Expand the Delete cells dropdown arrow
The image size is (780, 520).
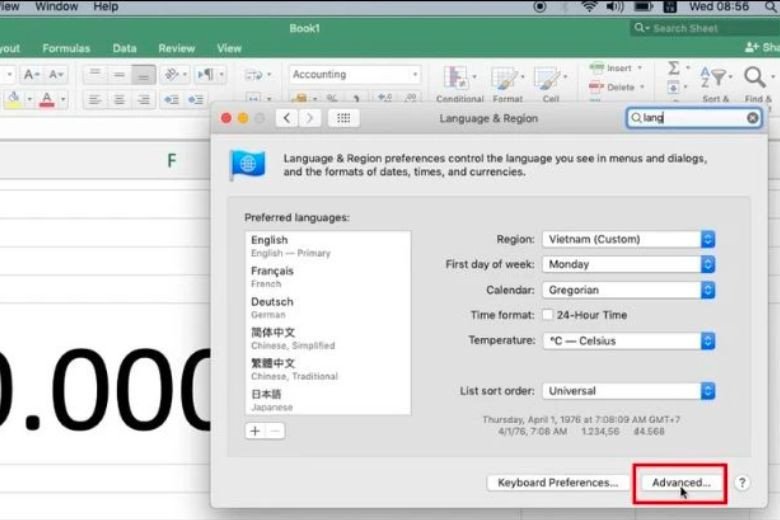pos(642,88)
